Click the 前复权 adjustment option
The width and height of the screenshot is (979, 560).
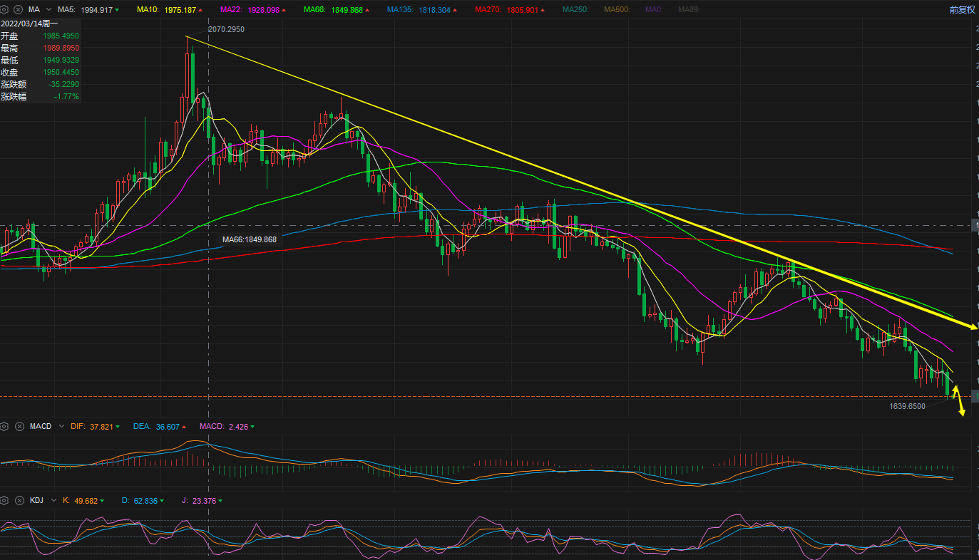pyautogui.click(x=962, y=10)
